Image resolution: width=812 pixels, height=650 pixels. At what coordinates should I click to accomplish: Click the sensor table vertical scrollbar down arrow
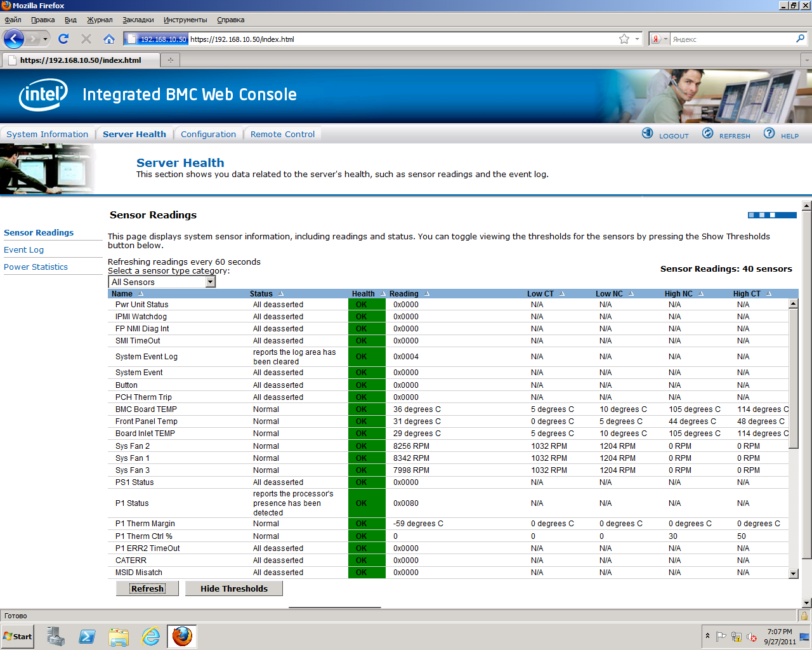pos(793,573)
